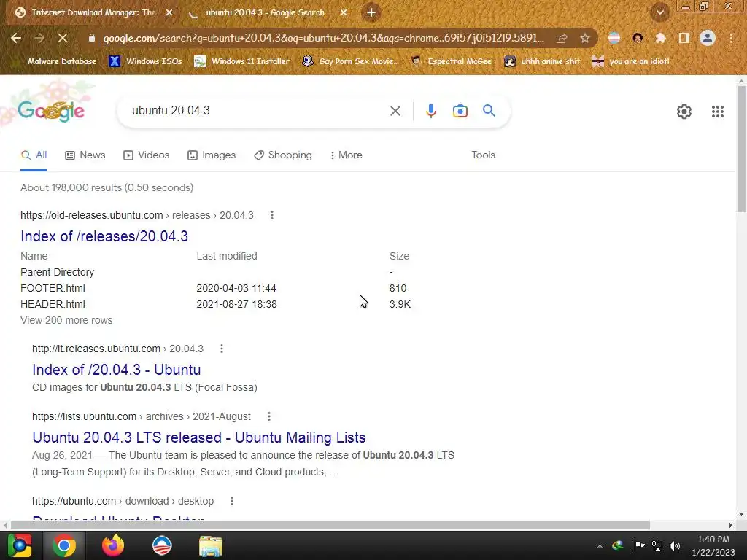Viewport: 747px width, 560px height.
Task: Open the Extensions puzzle icon
Action: (x=660, y=38)
